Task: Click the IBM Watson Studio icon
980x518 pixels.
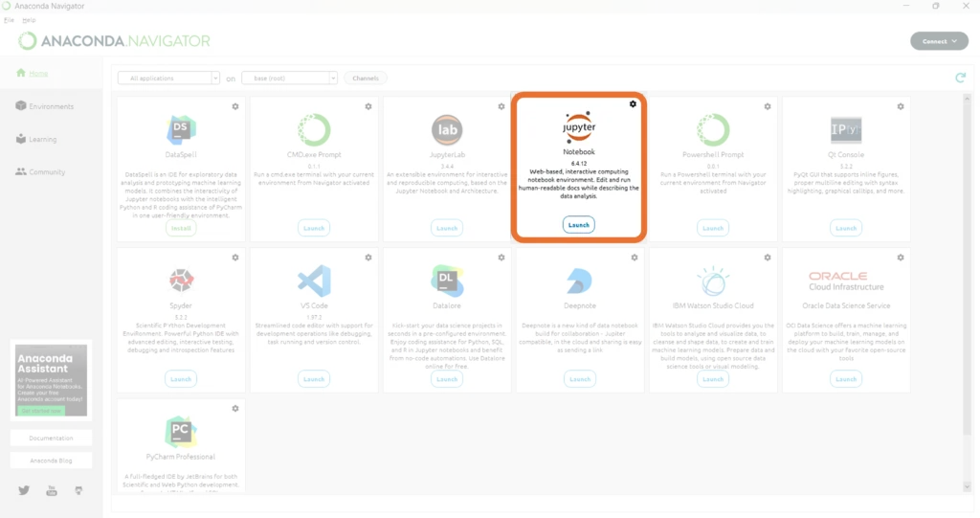Action: [x=713, y=281]
